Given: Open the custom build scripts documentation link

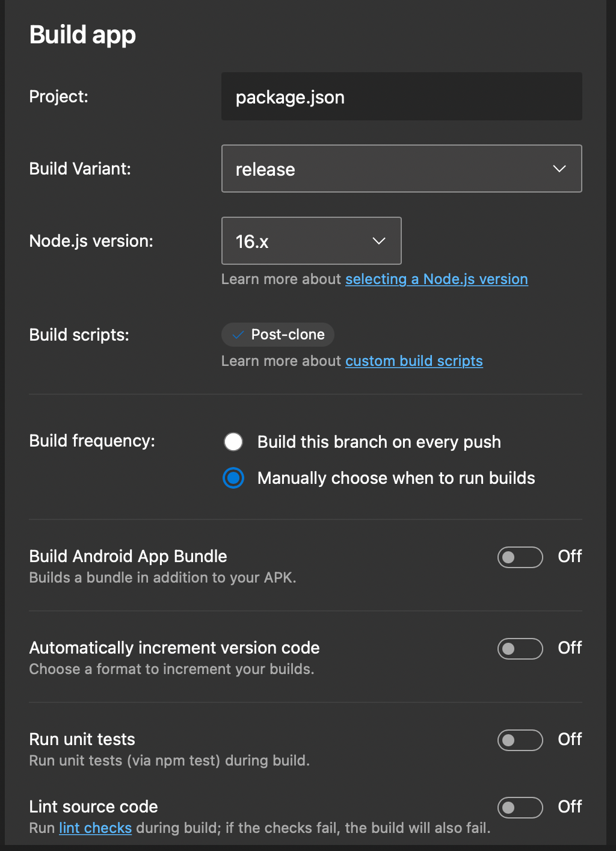Looking at the screenshot, I should tap(414, 361).
